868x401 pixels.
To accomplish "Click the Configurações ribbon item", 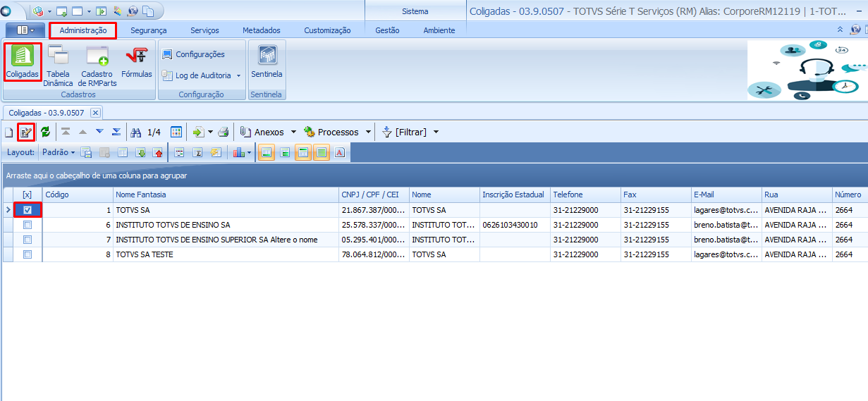I will pyautogui.click(x=193, y=54).
